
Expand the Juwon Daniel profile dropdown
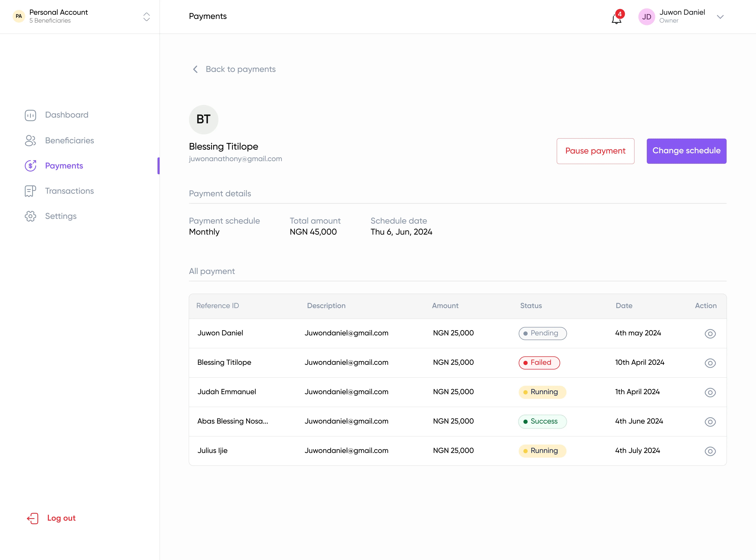pos(720,17)
